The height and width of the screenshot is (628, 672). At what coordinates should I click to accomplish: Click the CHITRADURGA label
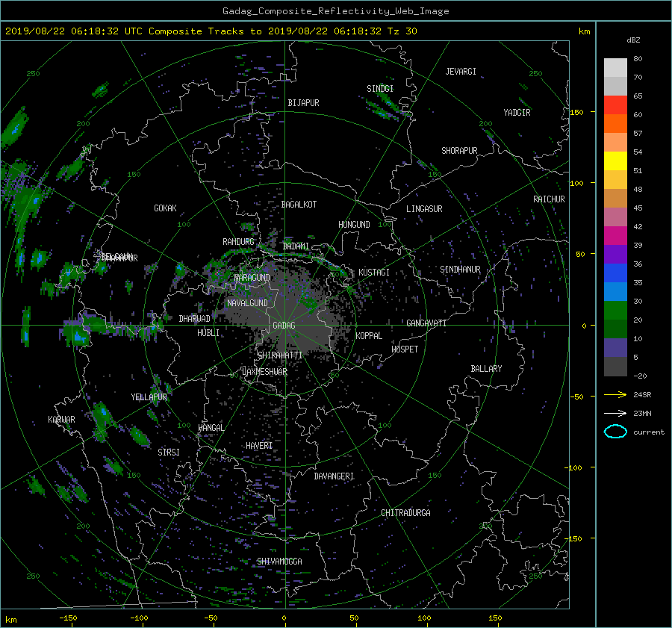pyautogui.click(x=405, y=513)
